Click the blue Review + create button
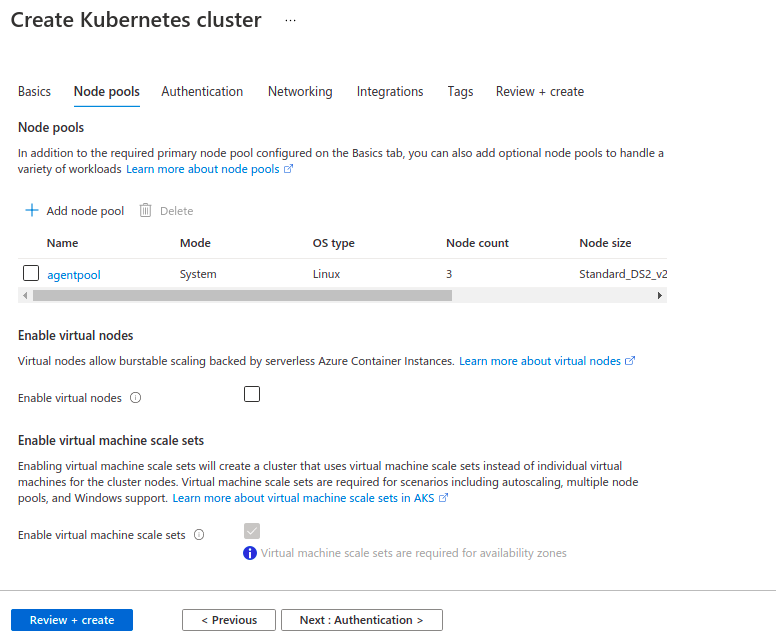The image size is (776, 637). tap(72, 620)
